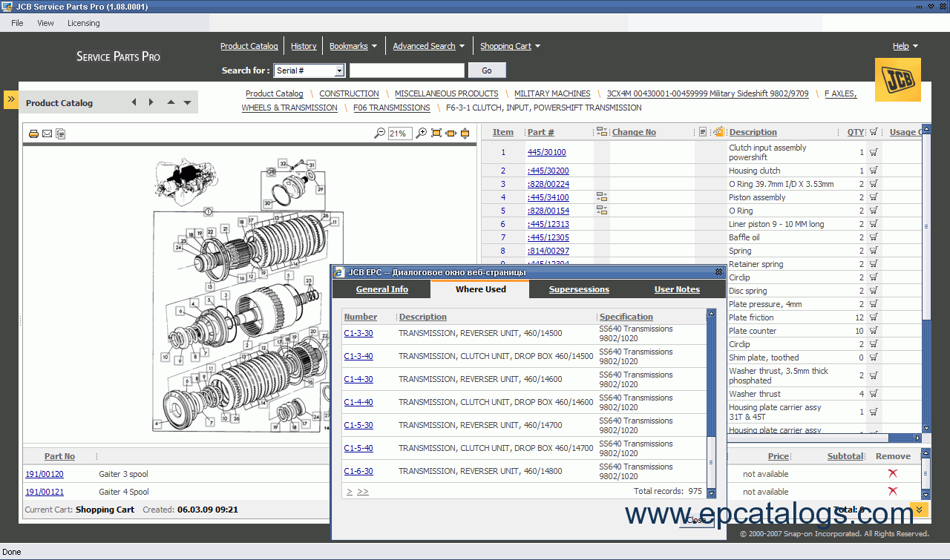Click the supersession icon in the Piston assembly row
This screenshot has width=950, height=560.
(x=601, y=197)
